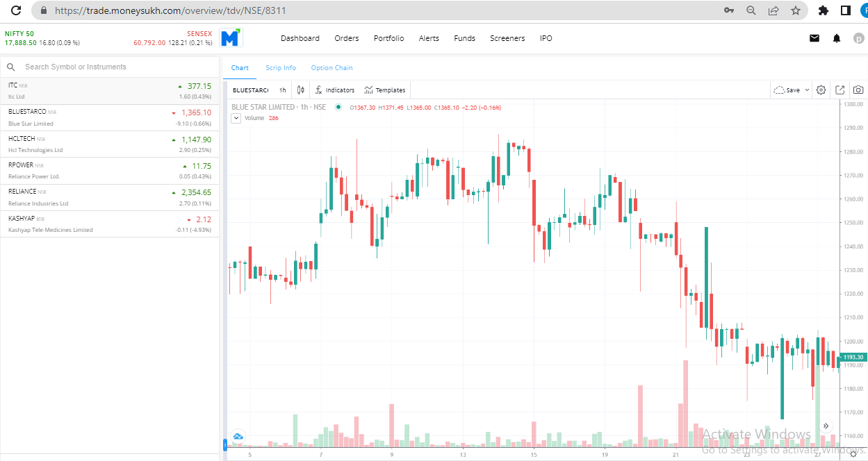The image size is (868, 461).
Task: Jump to latest bar with double-arrow button
Action: pyautogui.click(x=826, y=426)
